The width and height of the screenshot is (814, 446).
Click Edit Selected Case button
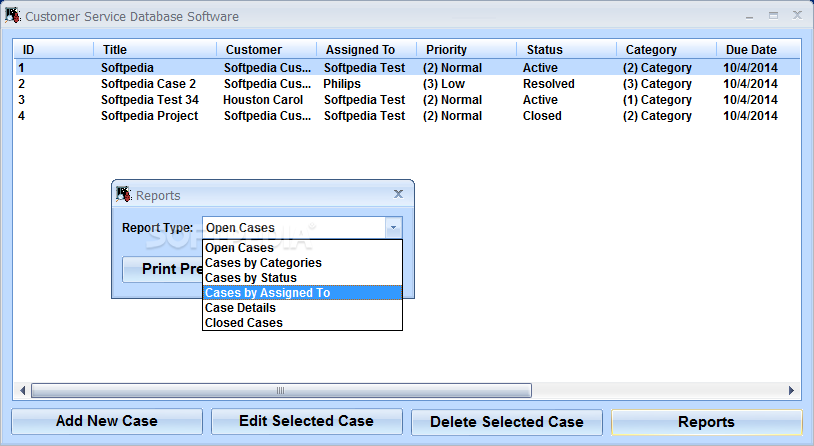coord(306,421)
